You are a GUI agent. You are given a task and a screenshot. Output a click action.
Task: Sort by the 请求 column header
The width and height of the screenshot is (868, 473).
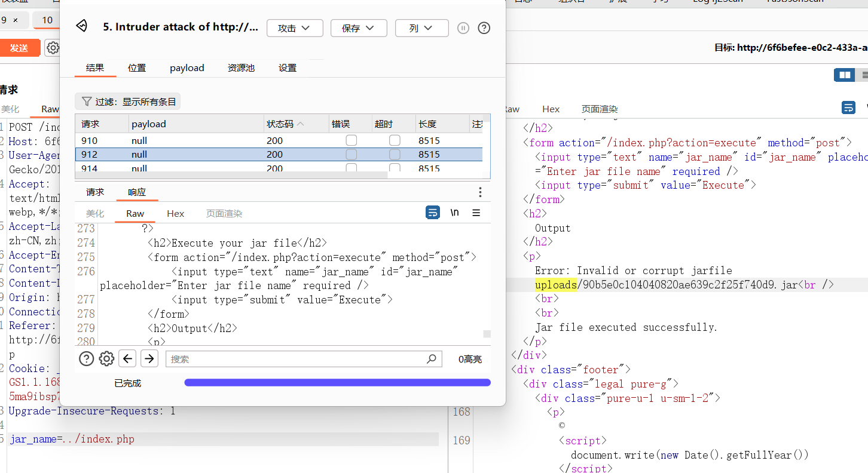click(x=103, y=124)
